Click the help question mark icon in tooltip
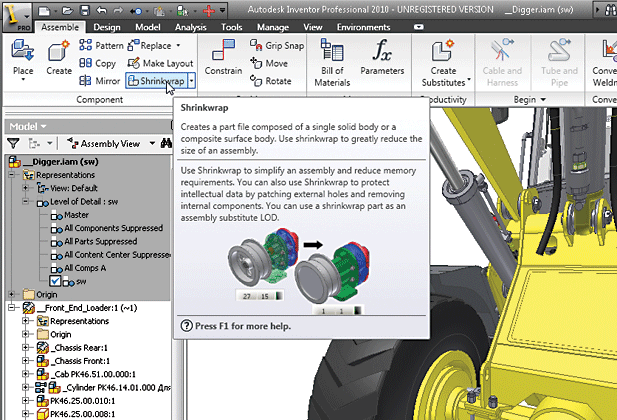This screenshot has height=420, width=617. 186,326
